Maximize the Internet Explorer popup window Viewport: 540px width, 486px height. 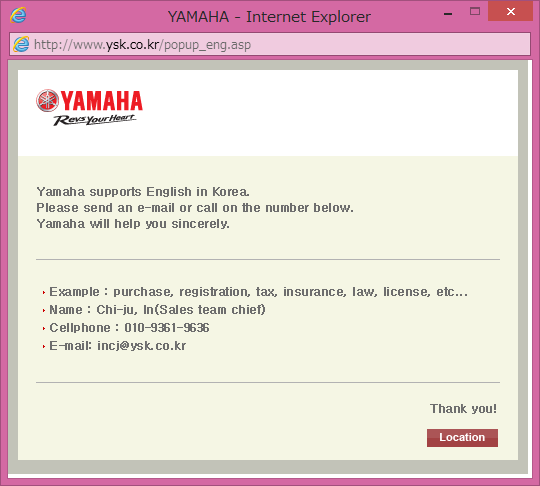tap(475, 11)
